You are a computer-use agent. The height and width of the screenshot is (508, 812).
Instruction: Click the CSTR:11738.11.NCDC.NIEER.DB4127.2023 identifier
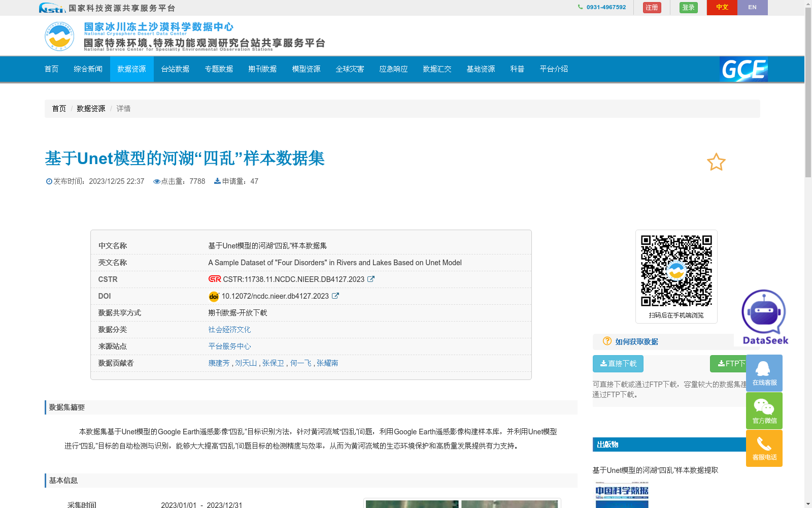pyautogui.click(x=294, y=279)
